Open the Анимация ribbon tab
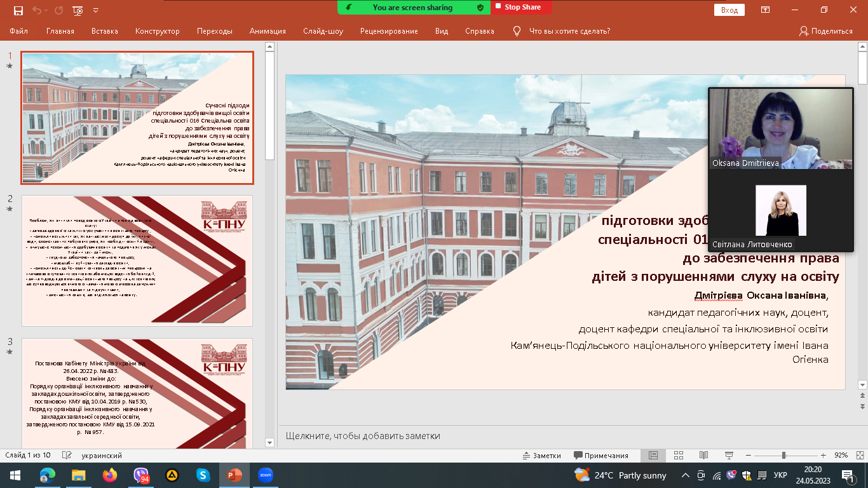Screen dimensions: 868x488 tap(268, 31)
